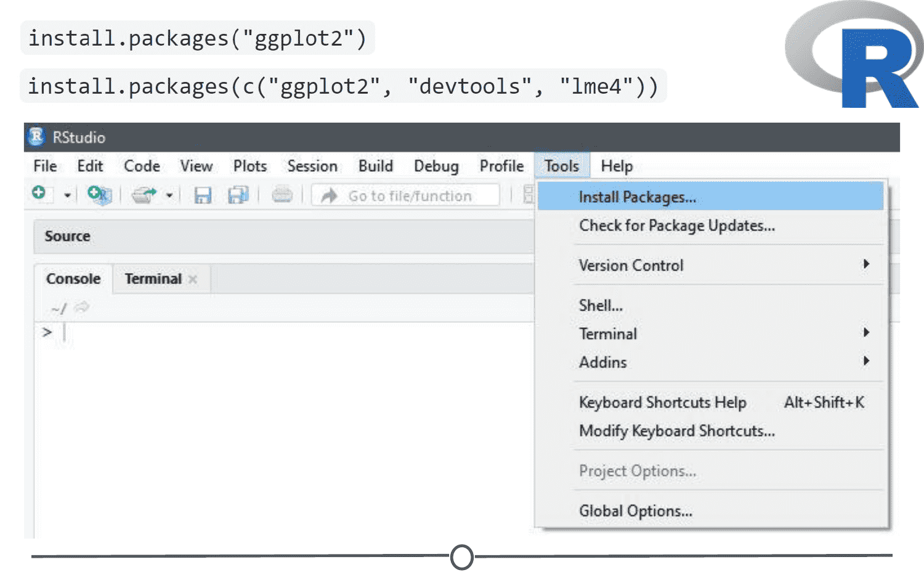Close the Terminal tab
Image resolution: width=924 pixels, height=578 pixels.
(193, 279)
